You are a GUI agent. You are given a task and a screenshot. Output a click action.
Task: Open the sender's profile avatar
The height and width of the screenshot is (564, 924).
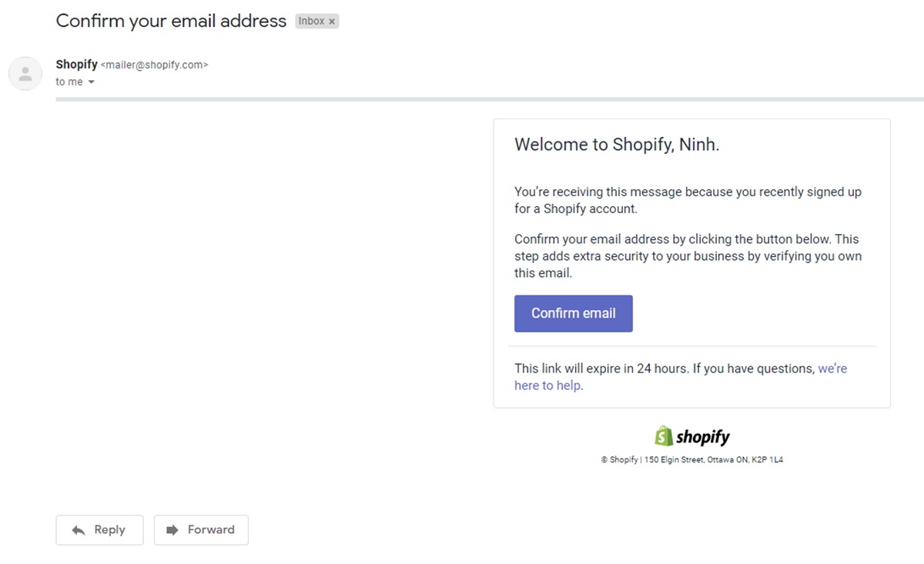(25, 74)
